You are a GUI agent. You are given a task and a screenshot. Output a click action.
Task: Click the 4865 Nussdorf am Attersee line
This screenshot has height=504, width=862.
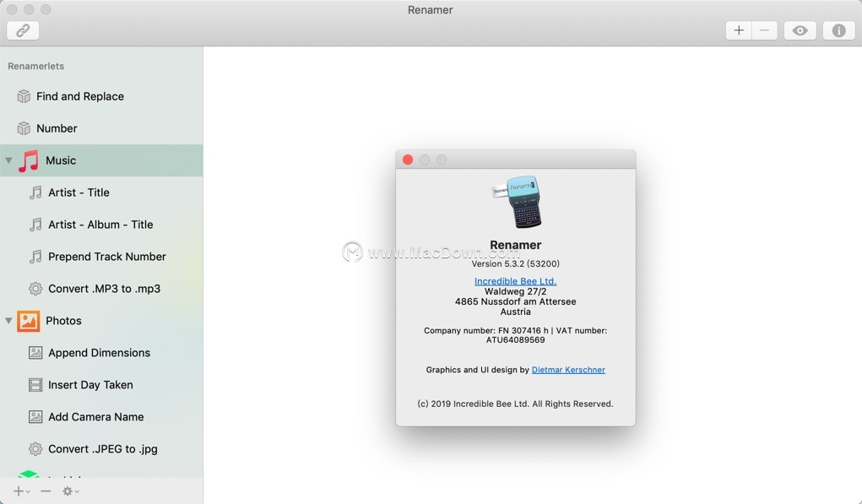516,301
